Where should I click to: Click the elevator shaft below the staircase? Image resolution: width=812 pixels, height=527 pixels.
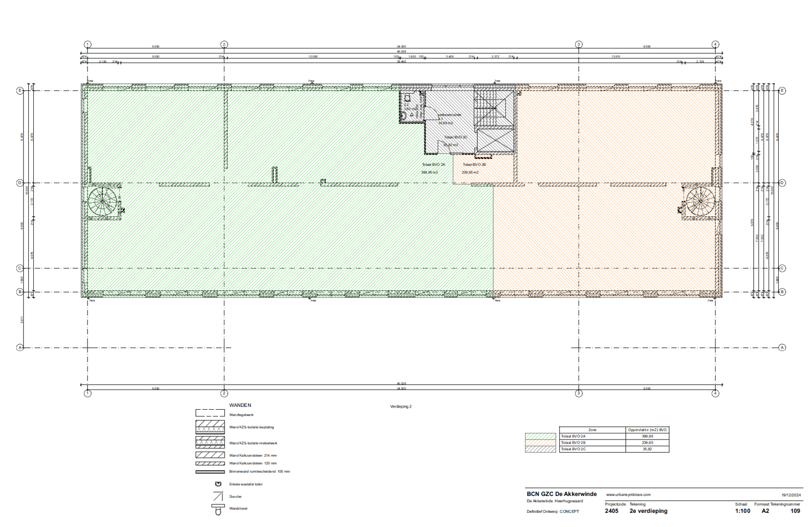tap(495, 140)
